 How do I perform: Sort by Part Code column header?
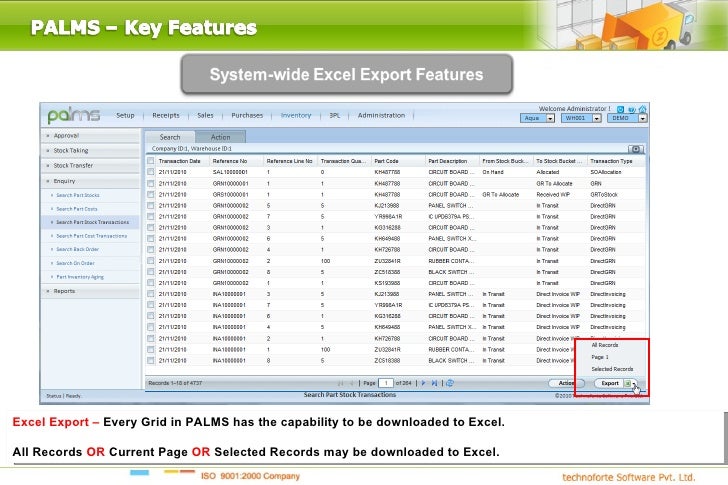coord(386,161)
